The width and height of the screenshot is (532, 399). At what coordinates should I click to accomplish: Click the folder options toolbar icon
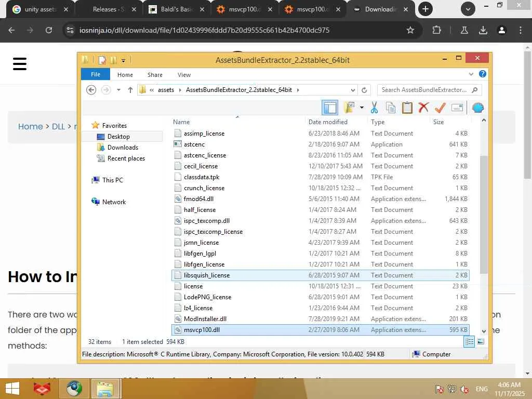[349, 108]
